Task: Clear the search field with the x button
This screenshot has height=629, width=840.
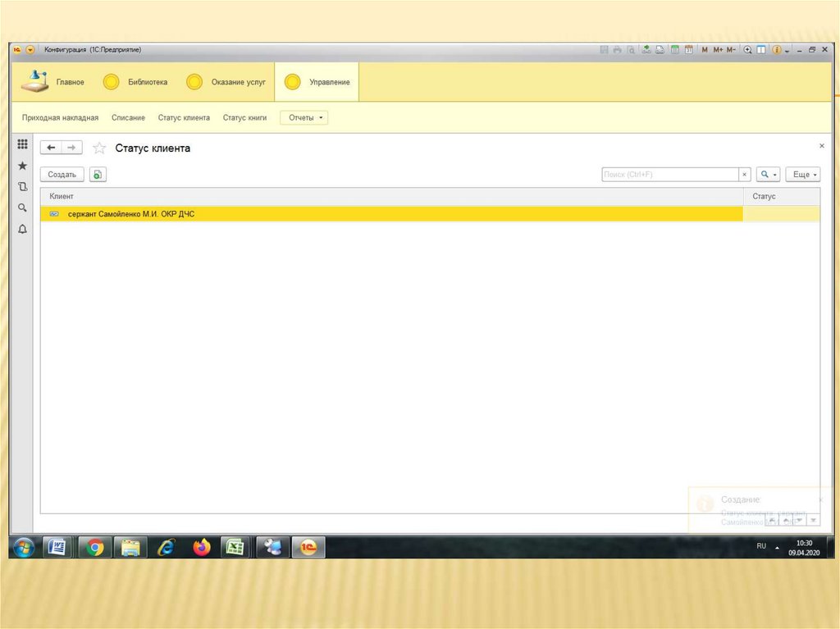Action: (x=744, y=175)
